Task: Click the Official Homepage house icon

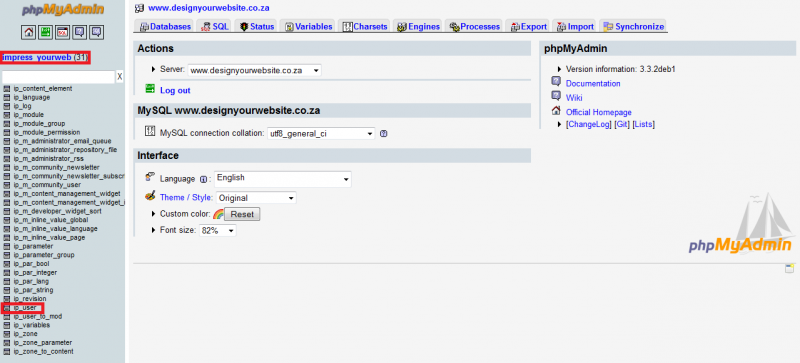Action: coord(556,110)
